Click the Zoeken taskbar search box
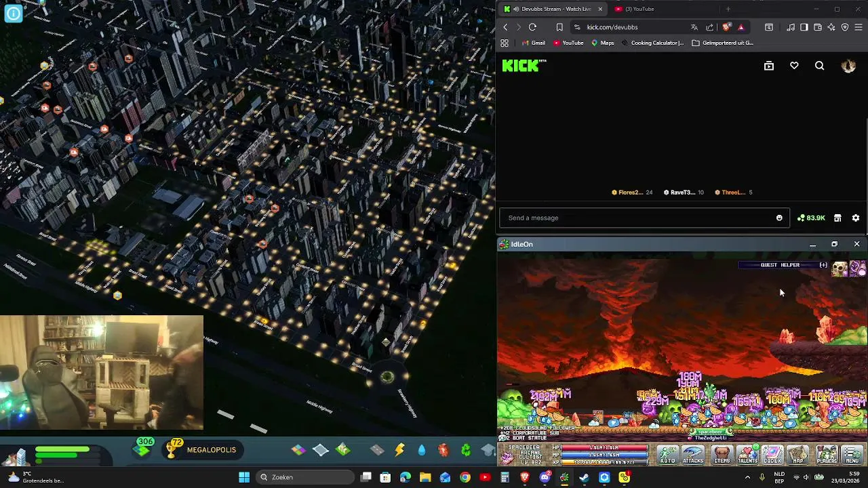The image size is (868, 488). [306, 477]
